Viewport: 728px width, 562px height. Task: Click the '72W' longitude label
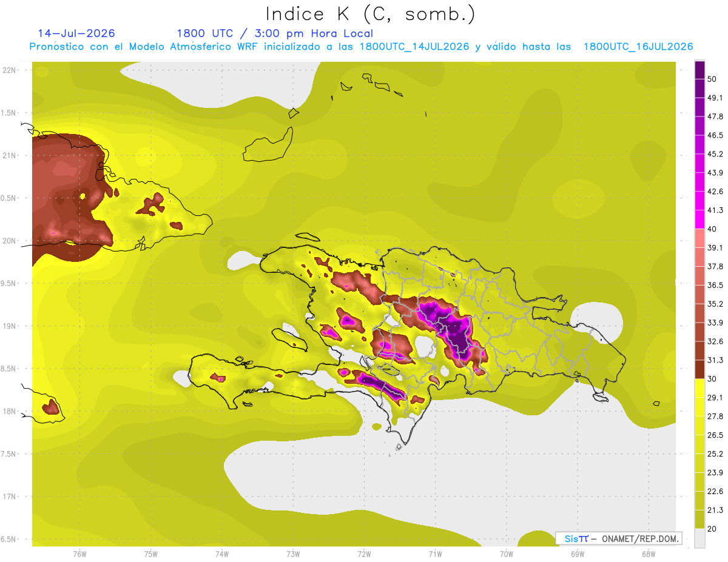pos(364,554)
